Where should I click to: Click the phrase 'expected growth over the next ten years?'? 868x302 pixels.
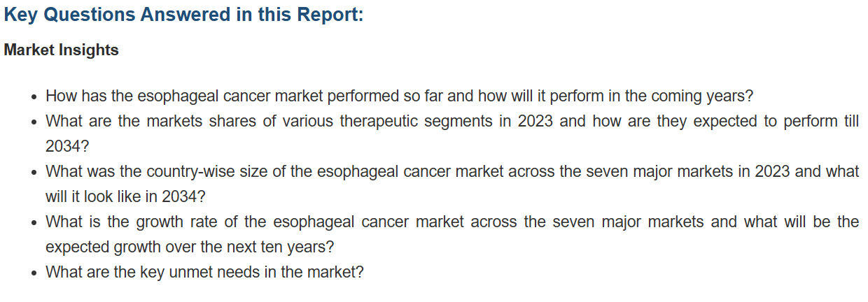pyautogui.click(x=190, y=247)
